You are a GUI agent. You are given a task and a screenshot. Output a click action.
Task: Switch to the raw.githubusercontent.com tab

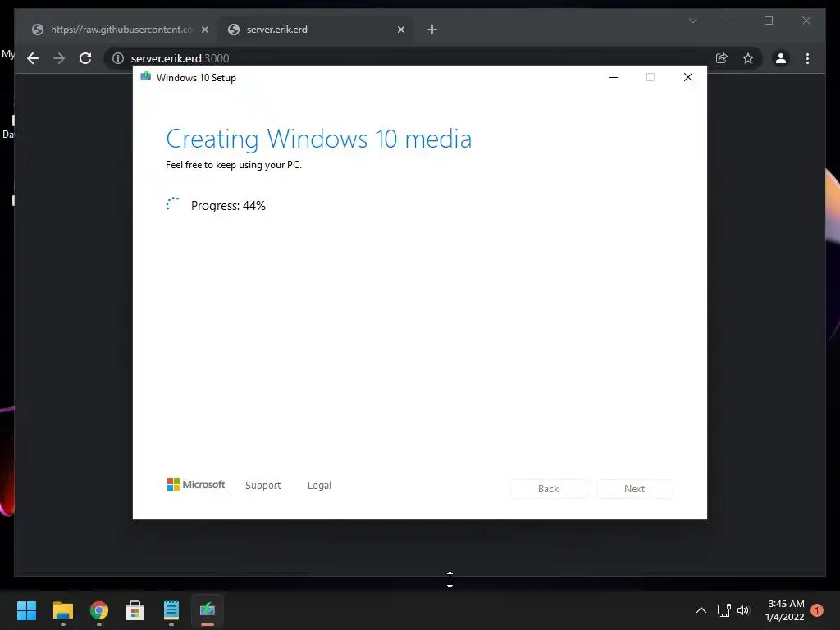coord(119,30)
